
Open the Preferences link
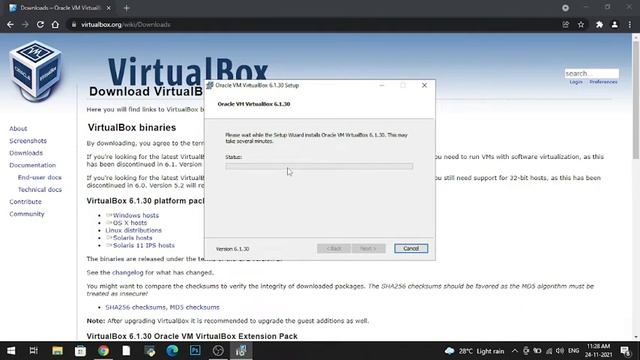coord(603,82)
